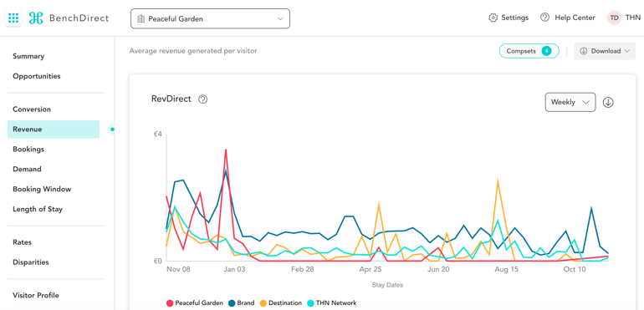Click the sidebar collapse dot handle
Image resolution: width=644 pixels, height=310 pixels.
112,130
